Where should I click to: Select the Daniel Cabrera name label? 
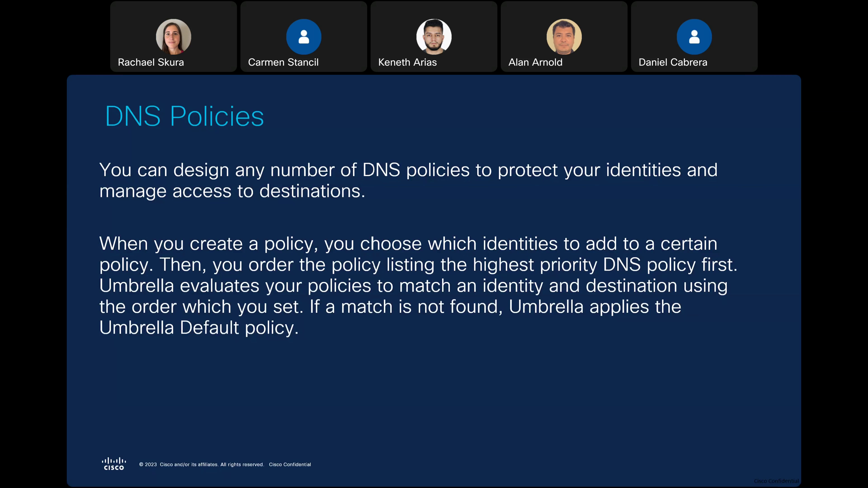673,62
